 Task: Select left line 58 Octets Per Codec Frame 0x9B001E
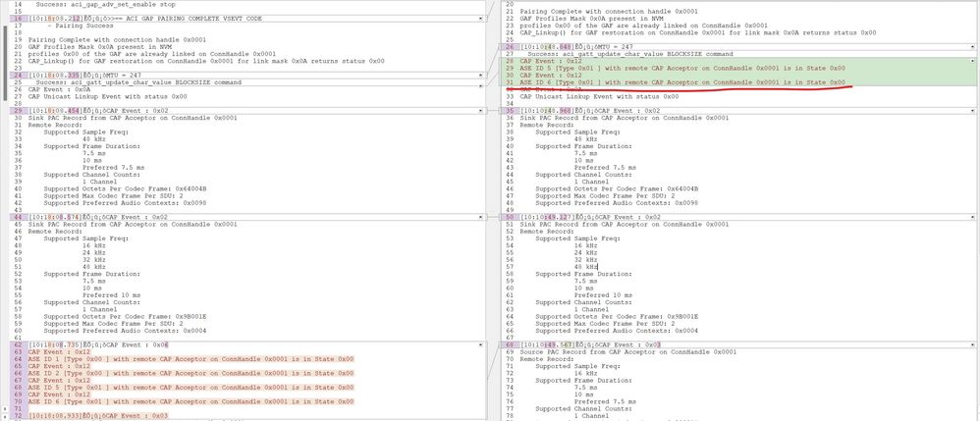pos(125,317)
